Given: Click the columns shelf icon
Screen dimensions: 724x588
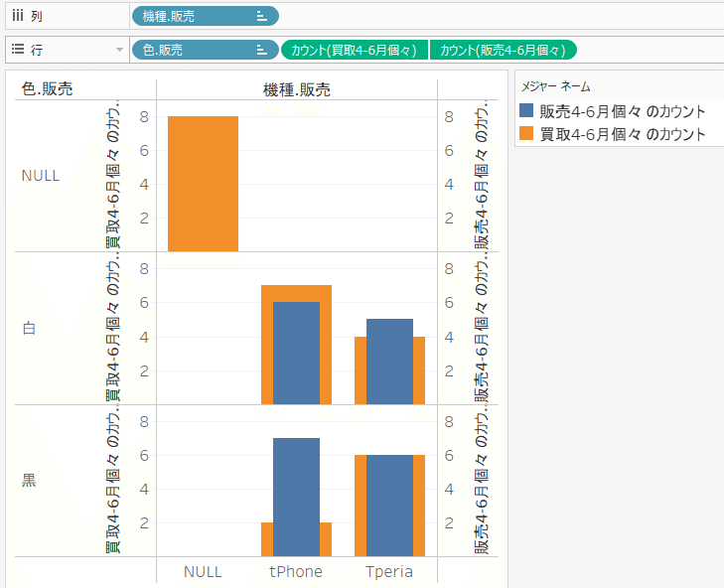Looking at the screenshot, I should tap(18, 16).
